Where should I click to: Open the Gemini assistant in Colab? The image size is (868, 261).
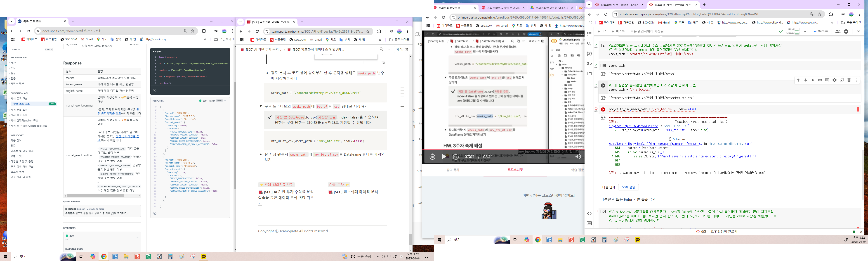tap(821, 31)
